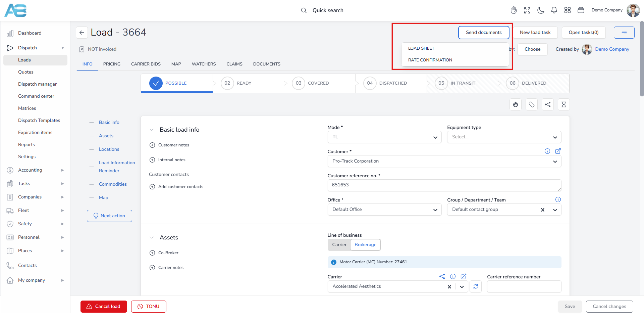Choose LOAD SHEET from the menu
644x317 pixels.
pos(455,48)
